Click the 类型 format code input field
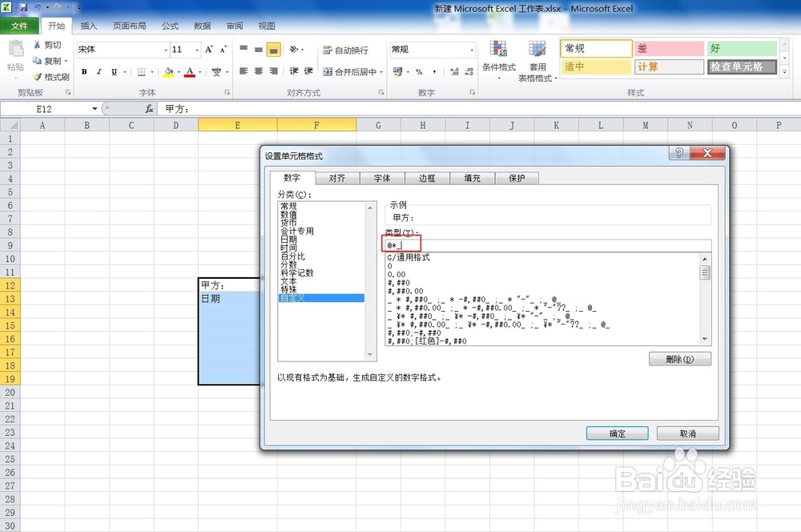The height and width of the screenshot is (532, 801). 548,245
